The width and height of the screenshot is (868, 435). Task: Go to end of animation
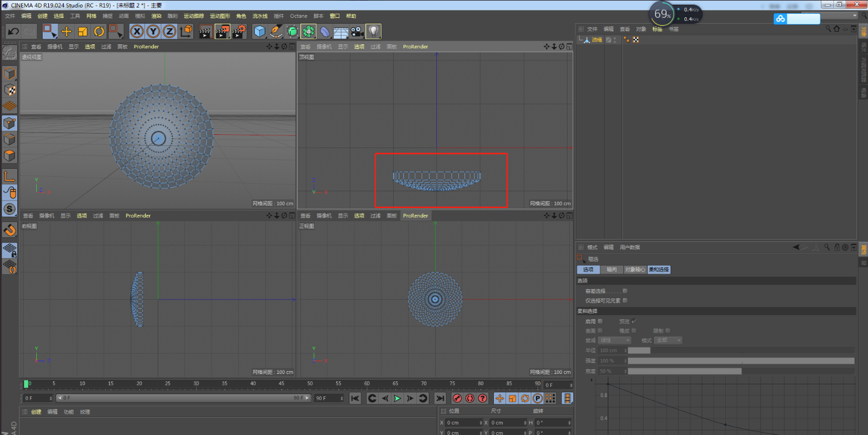[440, 398]
